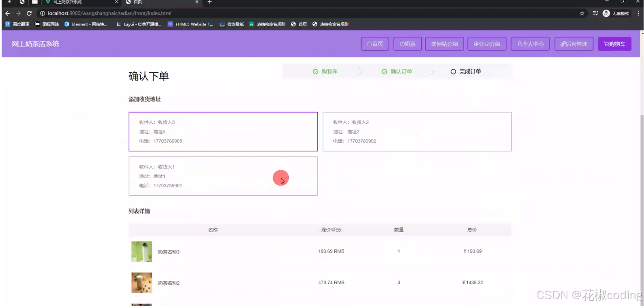This screenshot has width=644, height=306.
Task: Click the 购物车 step in order progress
Action: point(325,72)
